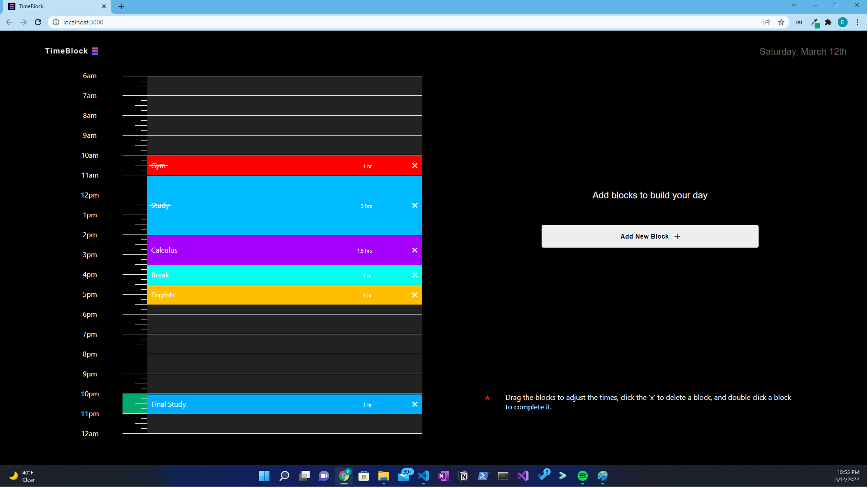Viewport: 868px width, 488px height.
Task: Delete the Break block with its X
Action: point(415,275)
